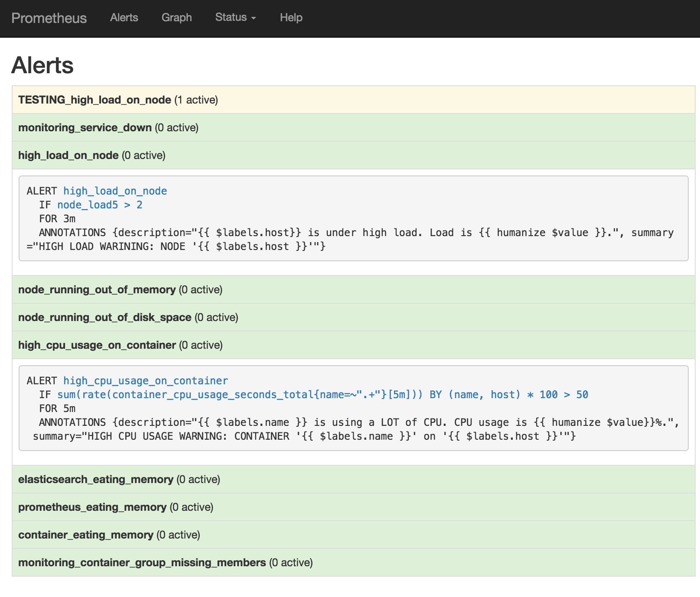Click the Prometheus brand link
The height and width of the screenshot is (597, 700).
click(x=49, y=18)
